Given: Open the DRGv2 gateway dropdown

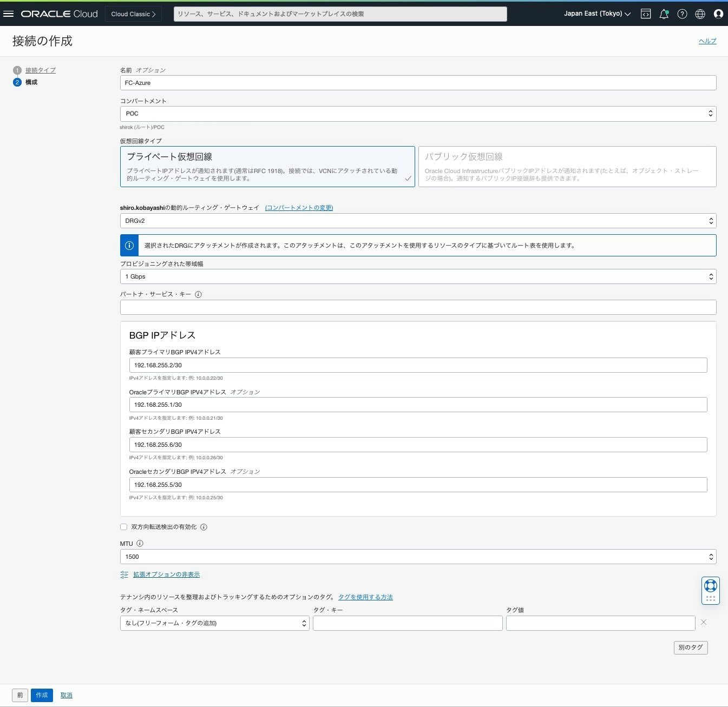Looking at the screenshot, I should [418, 221].
